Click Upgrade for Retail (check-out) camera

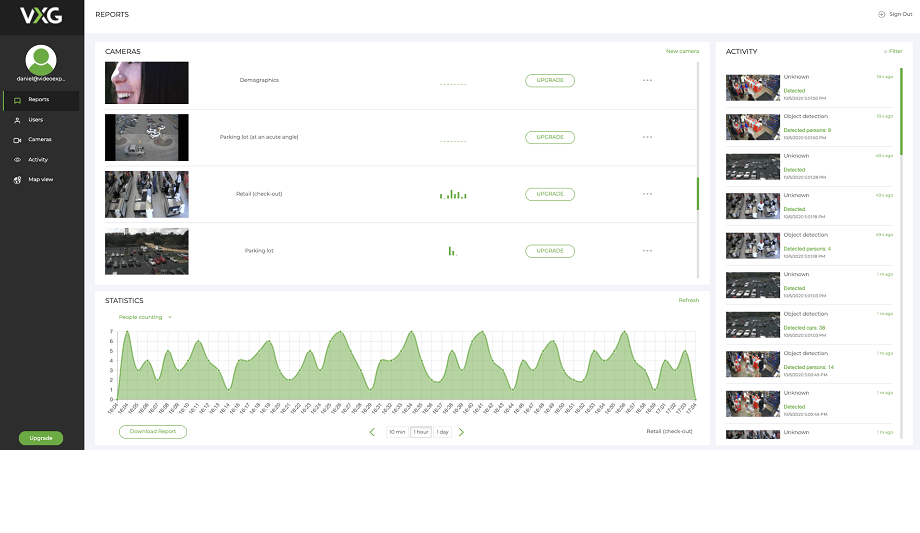click(x=550, y=194)
